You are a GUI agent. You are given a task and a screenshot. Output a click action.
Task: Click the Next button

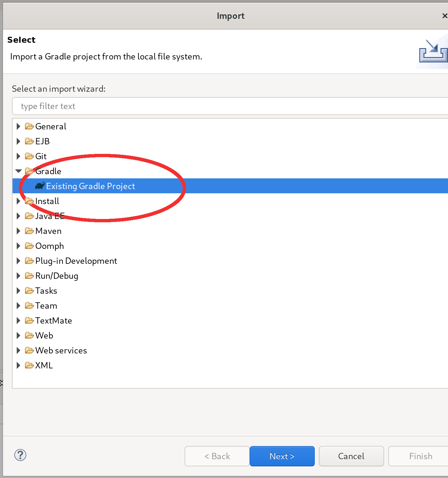click(282, 456)
